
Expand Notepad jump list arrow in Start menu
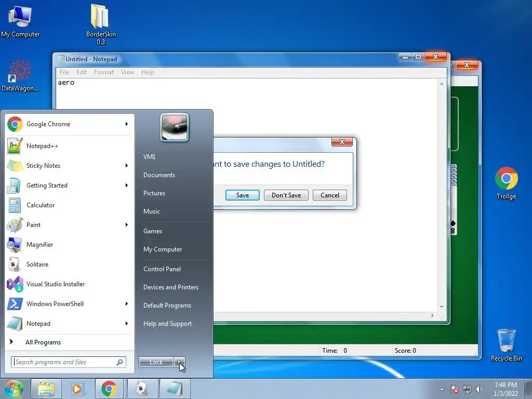[127, 324]
